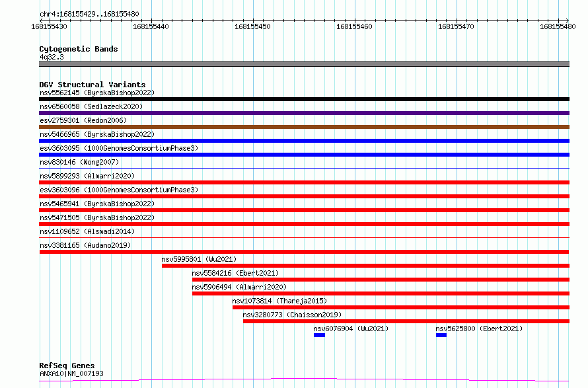This screenshot has width=588, height=388.
Task: Open nsv1109652 (Alsmadi2014) variant label
Action: 87,231
